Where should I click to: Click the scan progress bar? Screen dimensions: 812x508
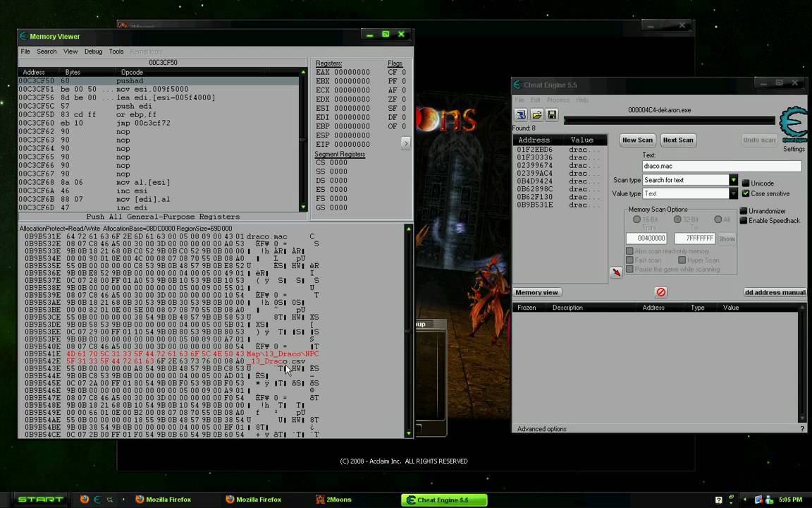669,120
